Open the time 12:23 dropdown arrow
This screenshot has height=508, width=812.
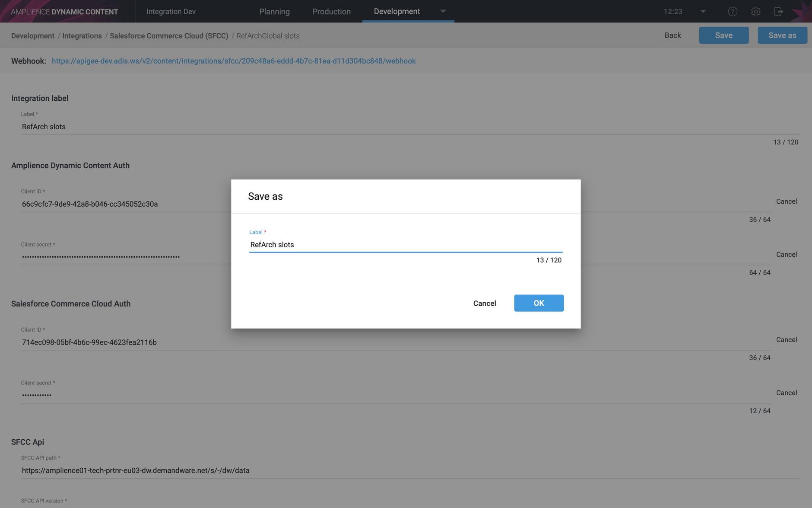[x=703, y=12]
